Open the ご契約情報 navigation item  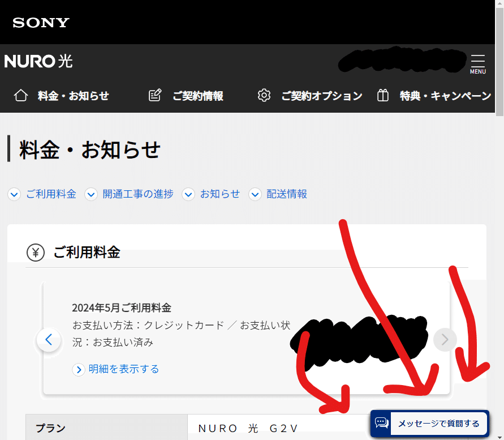[x=198, y=96]
